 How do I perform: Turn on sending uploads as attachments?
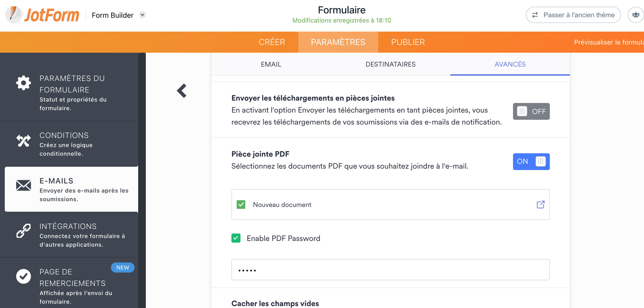pyautogui.click(x=531, y=111)
